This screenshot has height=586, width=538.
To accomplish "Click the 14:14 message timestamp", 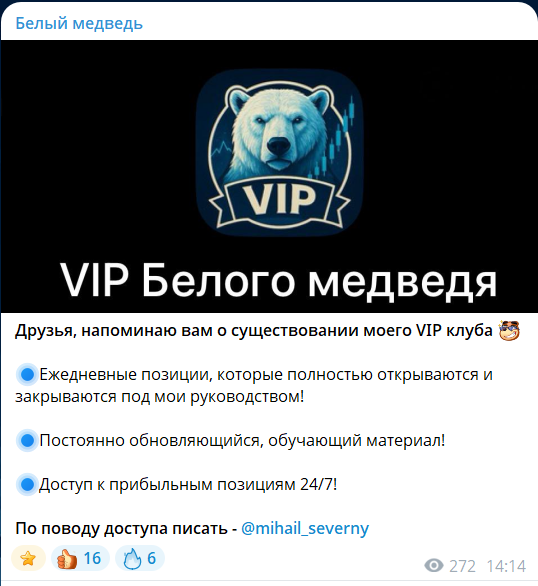I will 506,566.
